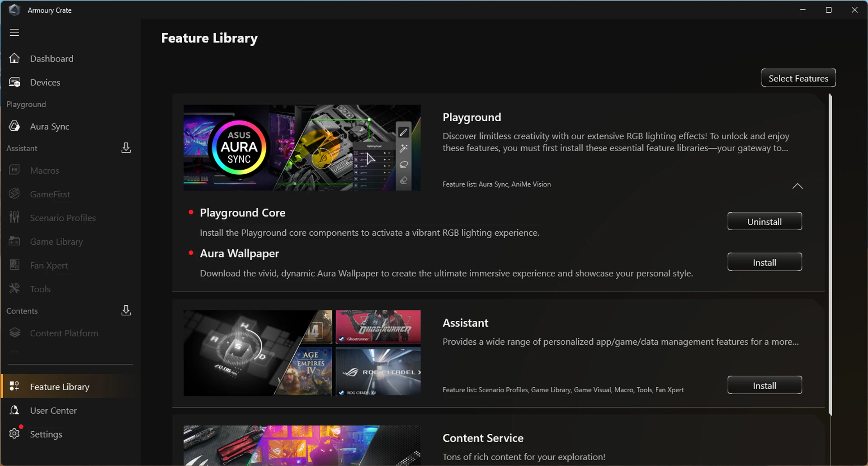Click the Devices sidebar icon
Screen dimensions: 868x466
coord(14,82)
